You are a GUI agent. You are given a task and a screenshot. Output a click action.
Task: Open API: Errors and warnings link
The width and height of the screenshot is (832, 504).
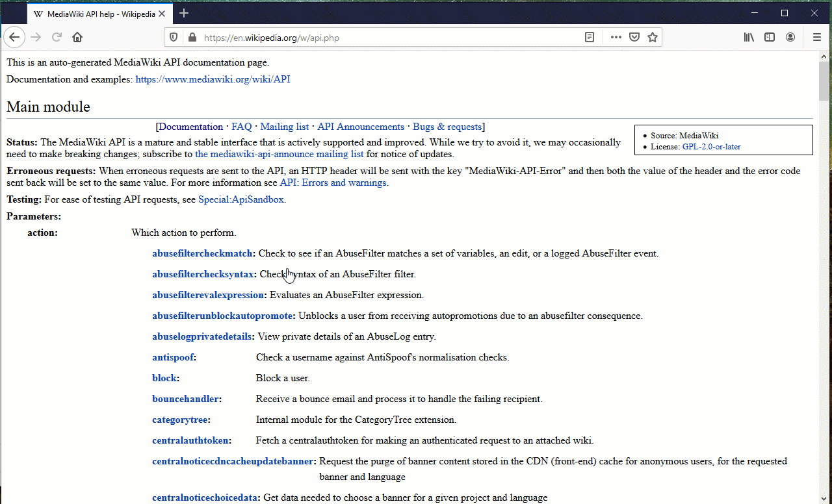coord(333,183)
